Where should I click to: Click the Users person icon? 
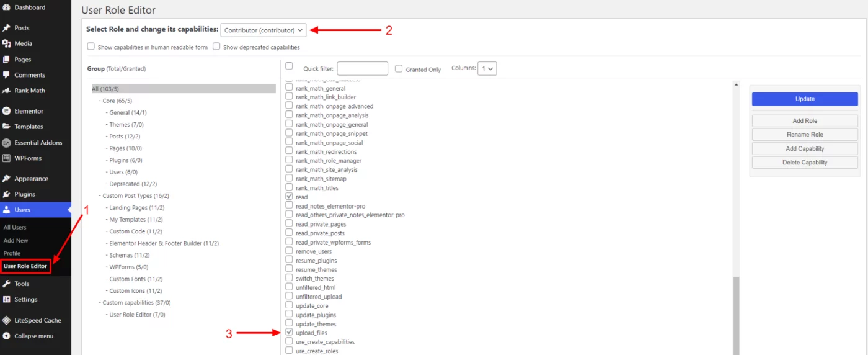6,210
